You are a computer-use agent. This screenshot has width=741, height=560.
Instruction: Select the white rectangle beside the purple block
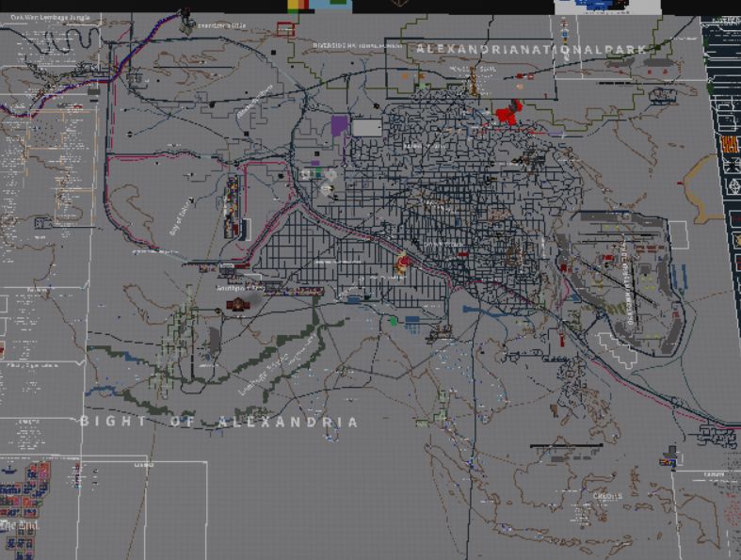point(367,127)
